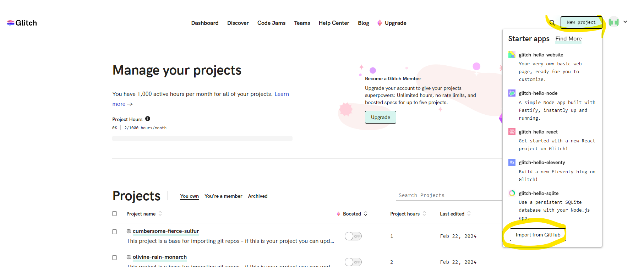
Task: Switch to You're a member tab
Action: [x=223, y=196]
